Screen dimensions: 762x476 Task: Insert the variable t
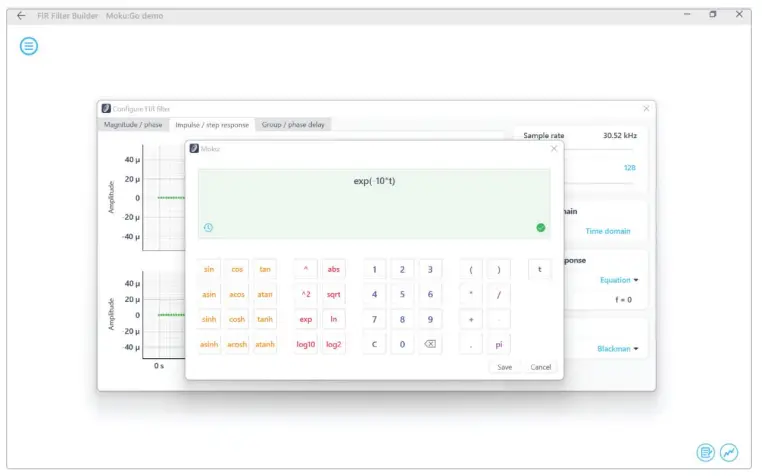pos(539,269)
